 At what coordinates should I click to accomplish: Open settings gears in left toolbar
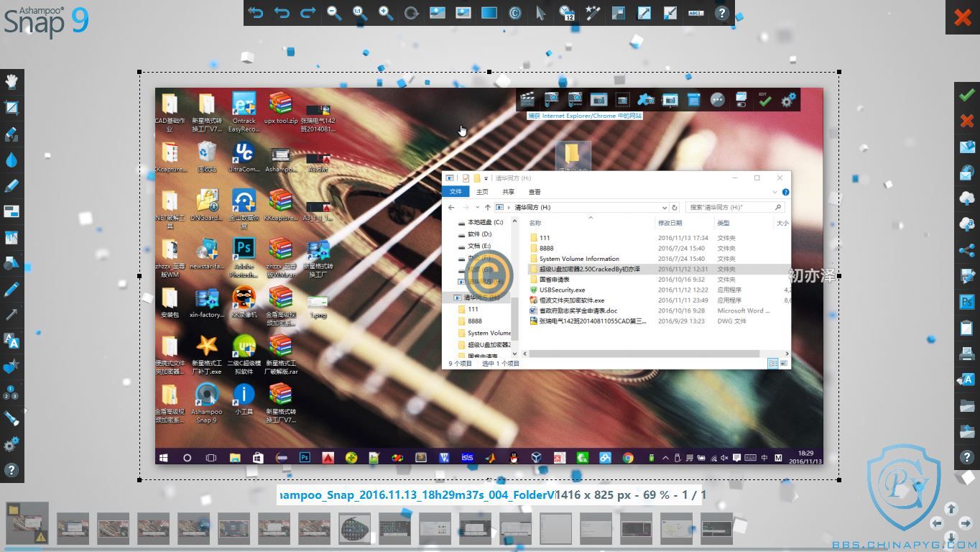pos(11,444)
